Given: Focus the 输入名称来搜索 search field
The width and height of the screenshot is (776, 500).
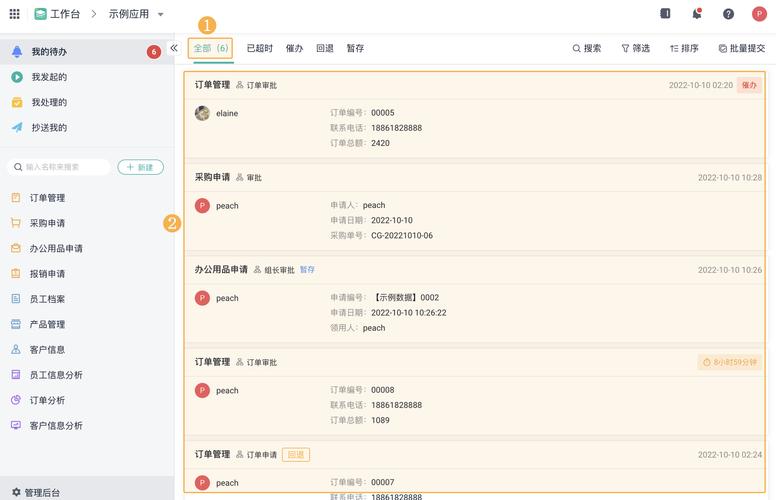Looking at the screenshot, I should click(60, 167).
